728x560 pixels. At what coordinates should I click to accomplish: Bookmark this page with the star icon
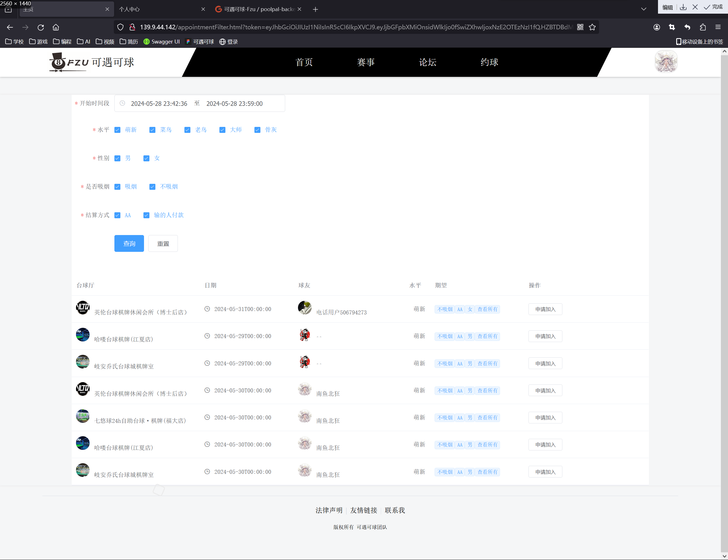click(592, 27)
